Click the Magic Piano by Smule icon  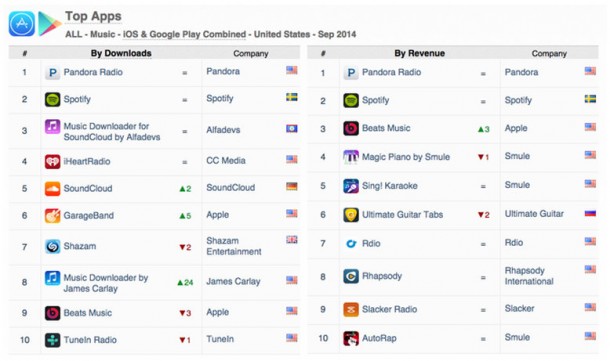click(351, 157)
